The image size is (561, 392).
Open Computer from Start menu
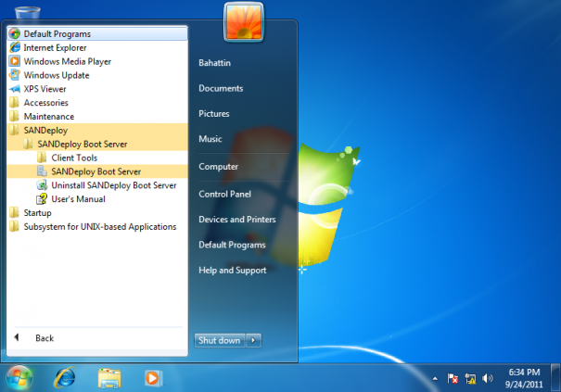218,167
